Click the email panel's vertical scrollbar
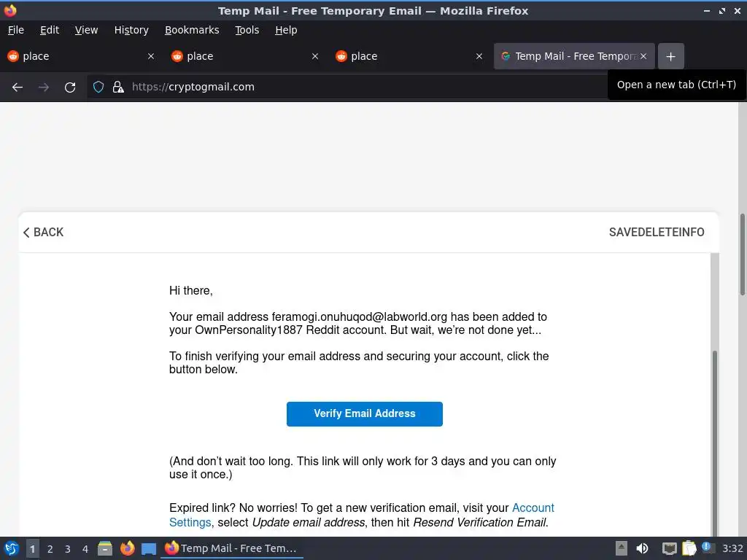747x560 pixels. (x=715, y=443)
